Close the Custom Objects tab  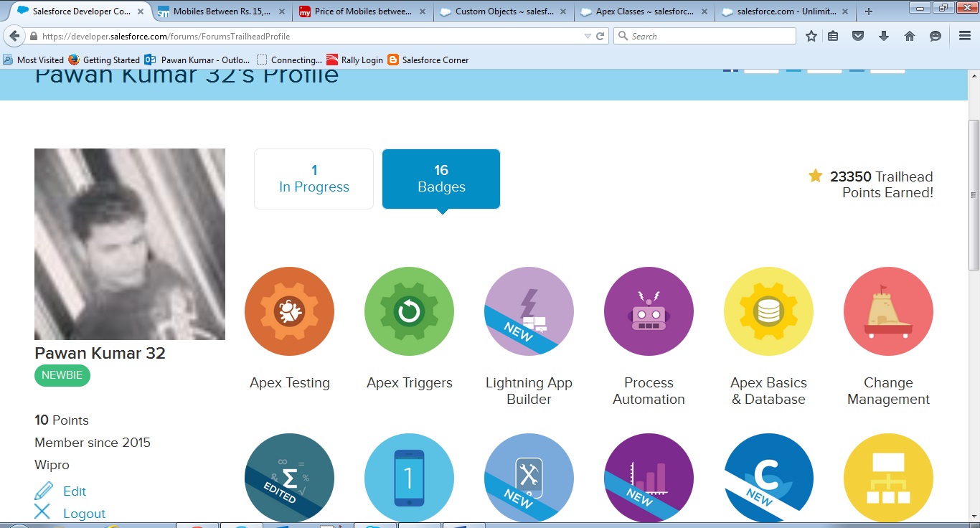click(x=564, y=11)
